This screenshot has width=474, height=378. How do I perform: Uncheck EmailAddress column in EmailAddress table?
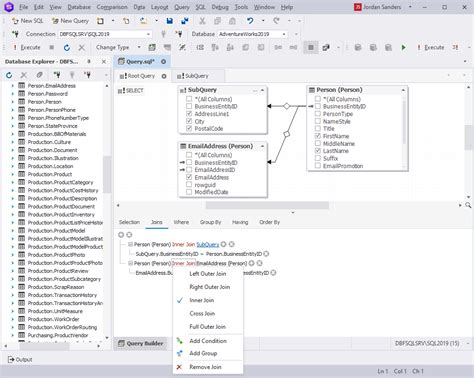coord(189,177)
